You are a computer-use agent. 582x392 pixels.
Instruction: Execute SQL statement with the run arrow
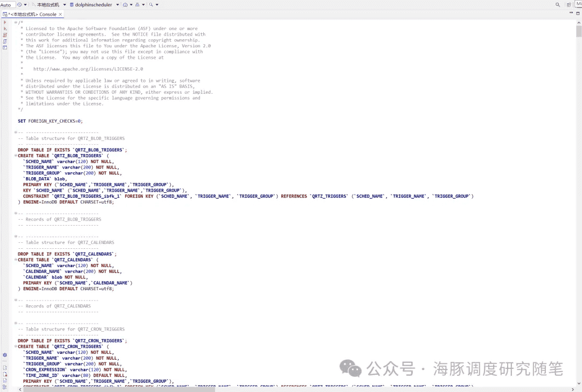(5, 22)
